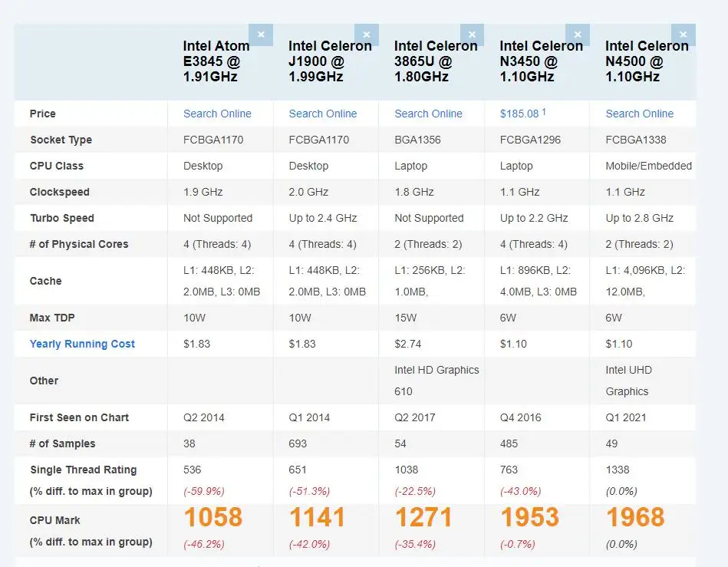
Task: Remove the Intel Celeron J1900 column
Action: (x=367, y=34)
